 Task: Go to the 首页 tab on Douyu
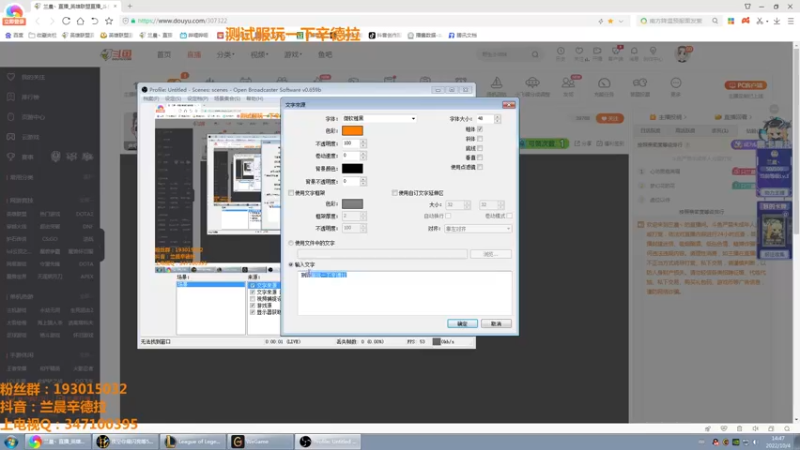pyautogui.click(x=164, y=54)
